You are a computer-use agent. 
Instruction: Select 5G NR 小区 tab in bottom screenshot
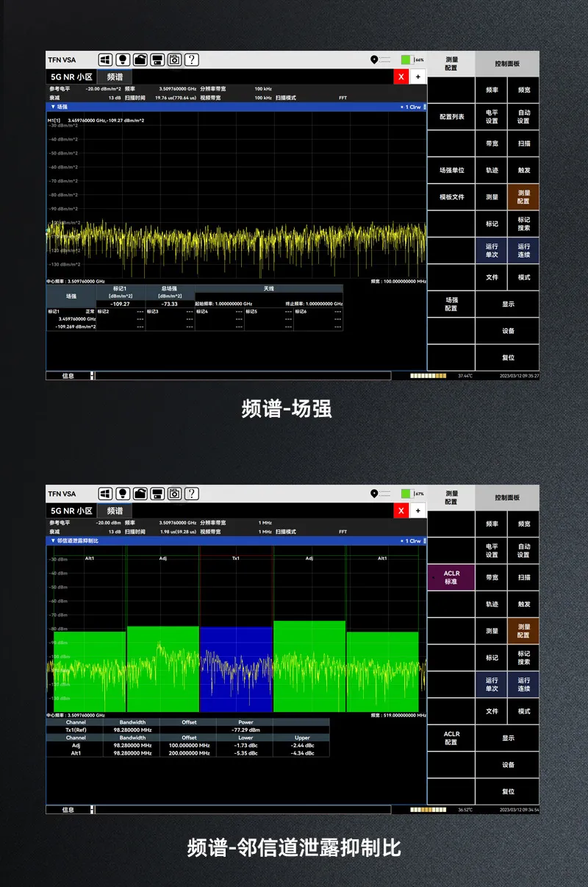coord(71,510)
